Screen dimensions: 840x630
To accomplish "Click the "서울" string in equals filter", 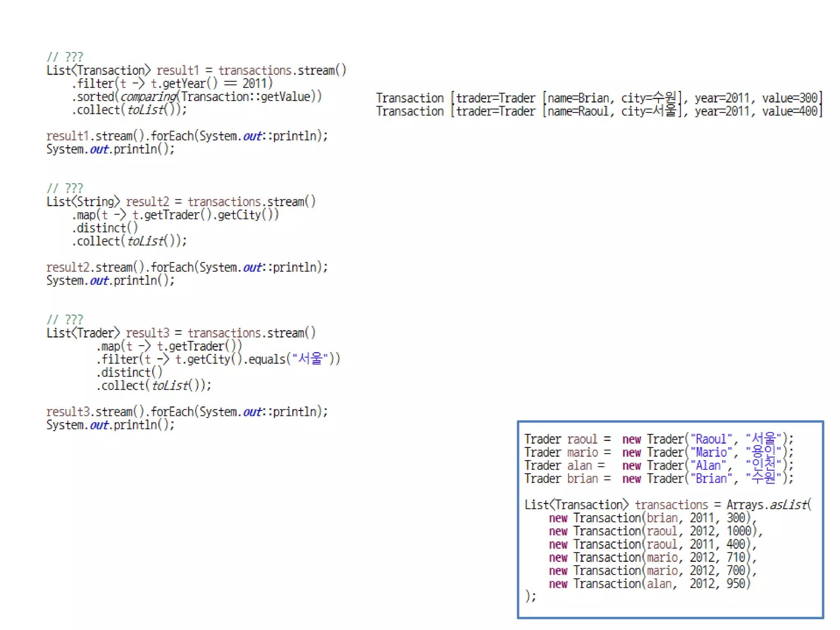I will (x=310, y=359).
